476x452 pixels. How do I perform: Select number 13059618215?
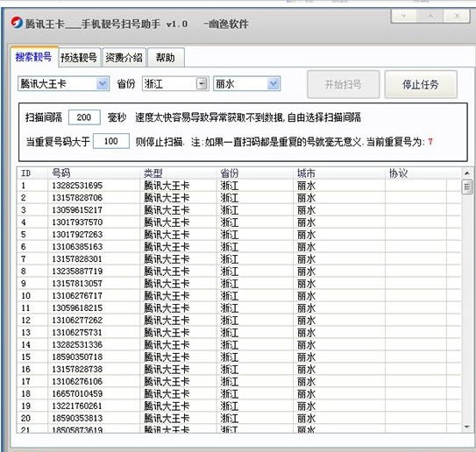[77, 308]
